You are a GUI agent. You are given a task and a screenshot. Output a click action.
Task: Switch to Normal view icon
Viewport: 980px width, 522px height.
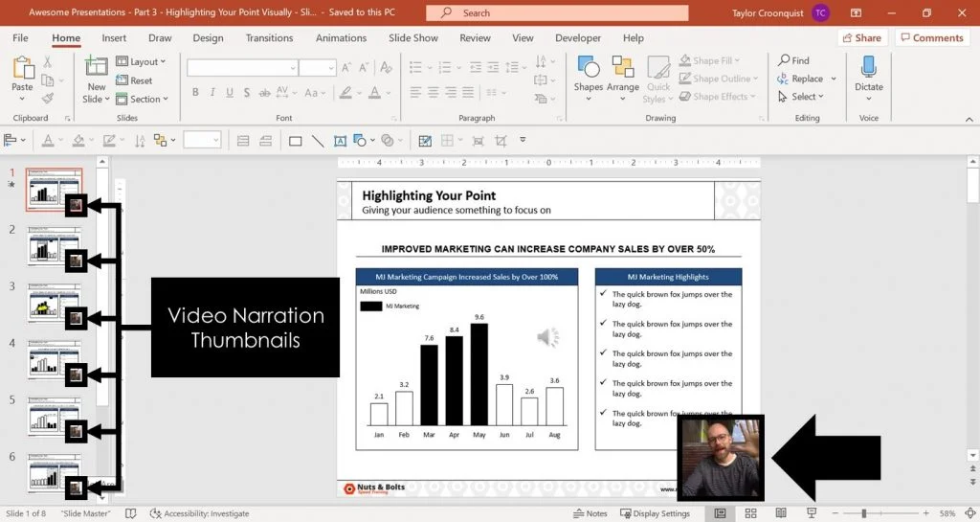click(x=720, y=513)
